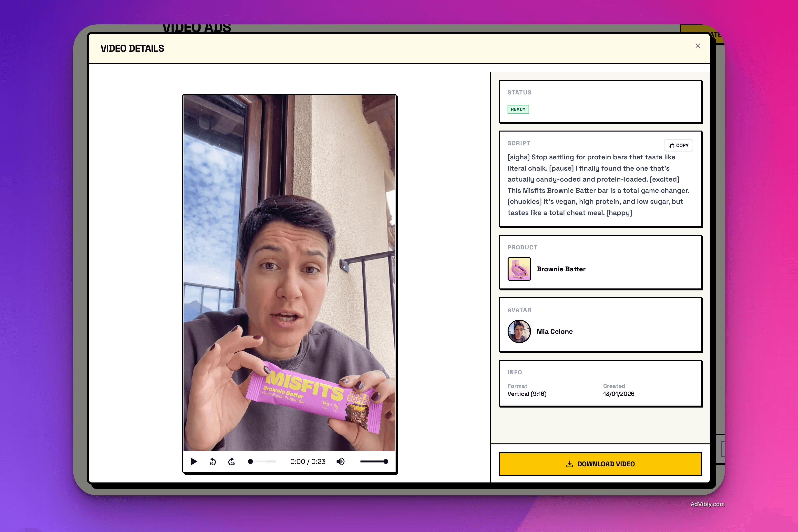Adjust the volume slider
The image size is (798, 532).
373,461
